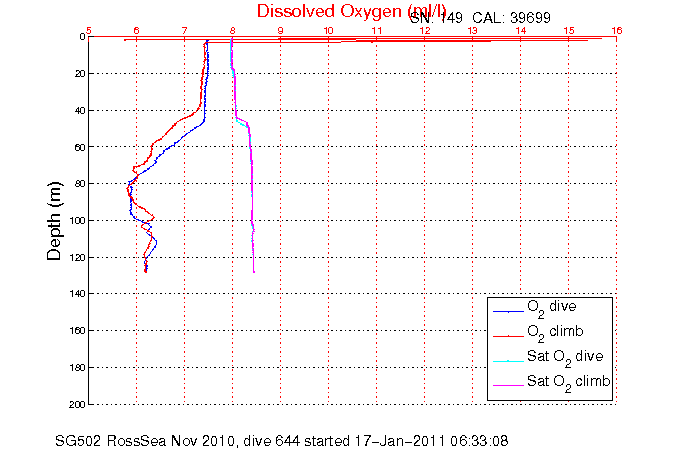681x454 pixels.
Task: Click the bottom end of the magenta saturation curve
Action: (254, 272)
